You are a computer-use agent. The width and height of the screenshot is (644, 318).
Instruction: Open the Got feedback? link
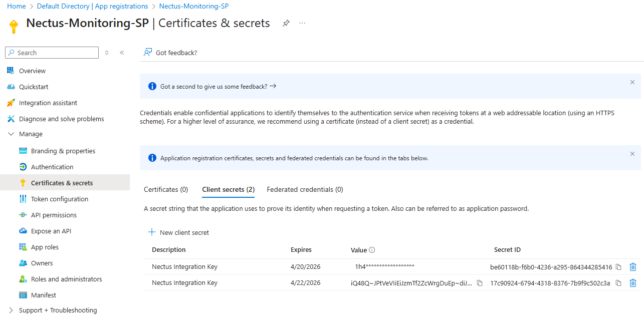170,53
